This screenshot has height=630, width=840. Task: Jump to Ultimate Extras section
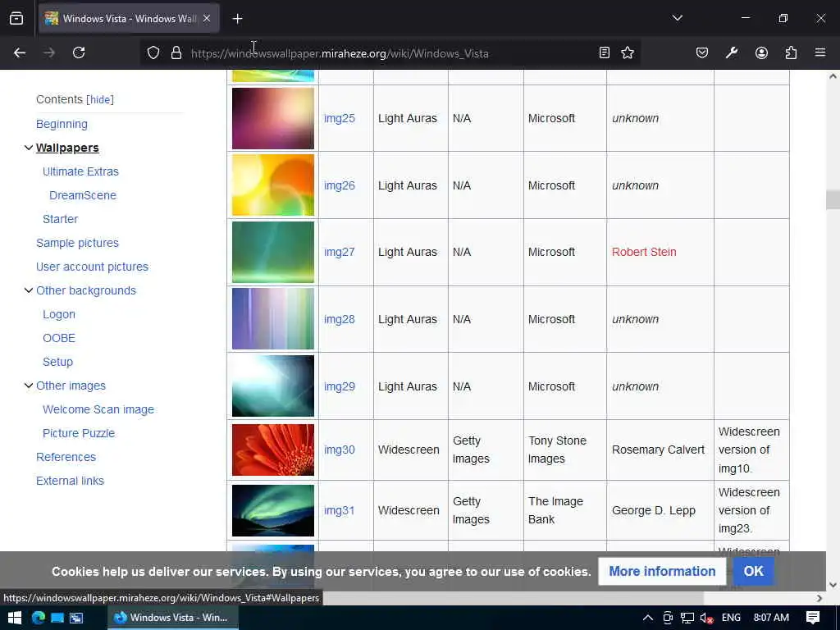pos(80,171)
